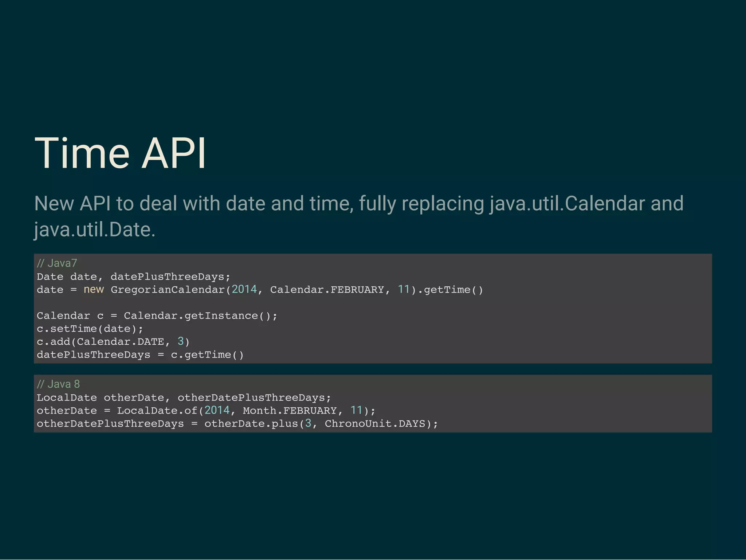Click the line 'Date date, datePlusThreeDays;'
Viewport: 746px width, 560px height.
tap(134, 277)
